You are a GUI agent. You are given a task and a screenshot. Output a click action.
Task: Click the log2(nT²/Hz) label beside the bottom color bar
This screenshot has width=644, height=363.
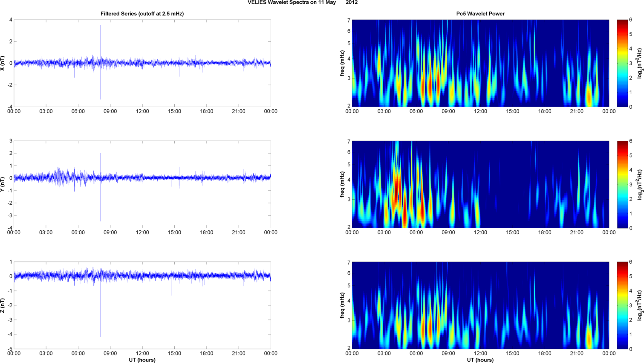639,305
